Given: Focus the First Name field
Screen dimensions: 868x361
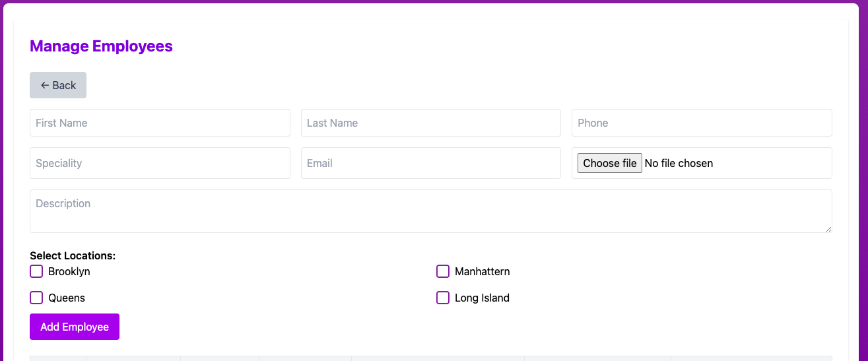Looking at the screenshot, I should 160,123.
